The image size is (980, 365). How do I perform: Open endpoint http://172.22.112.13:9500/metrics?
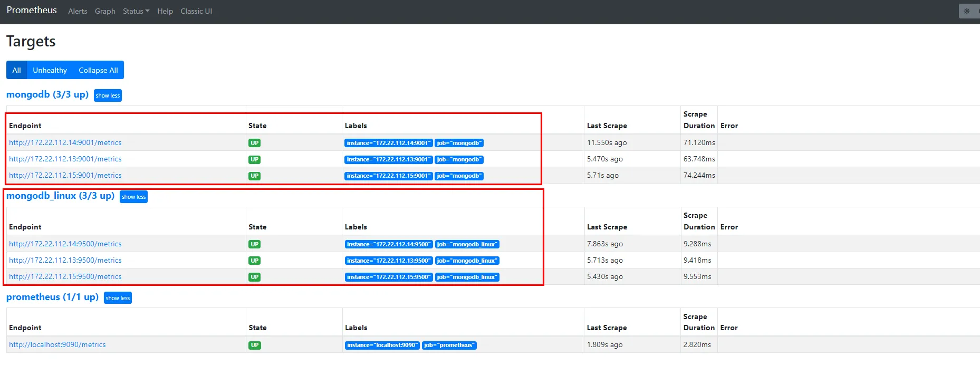(x=65, y=260)
